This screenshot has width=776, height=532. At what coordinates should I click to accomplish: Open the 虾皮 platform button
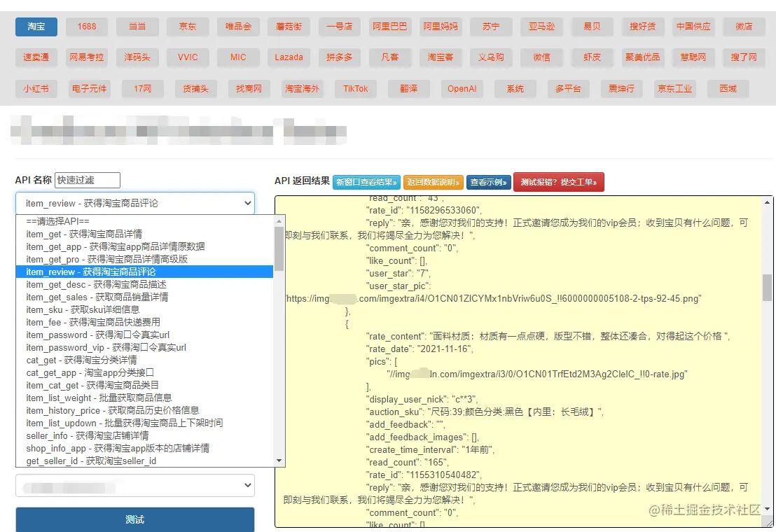pos(592,57)
